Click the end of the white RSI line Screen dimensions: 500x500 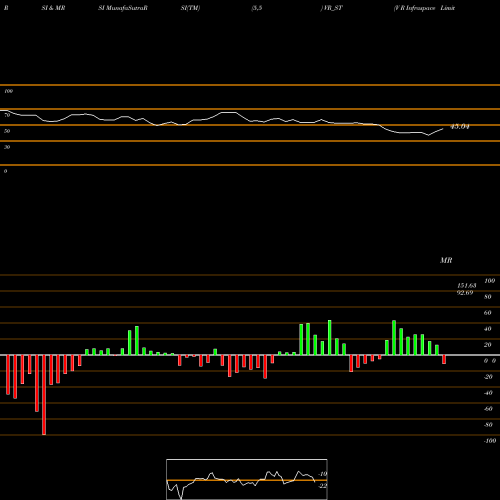tap(443, 129)
